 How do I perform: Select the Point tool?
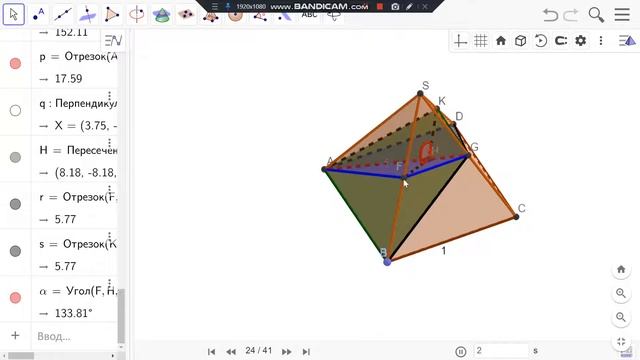(x=38, y=15)
